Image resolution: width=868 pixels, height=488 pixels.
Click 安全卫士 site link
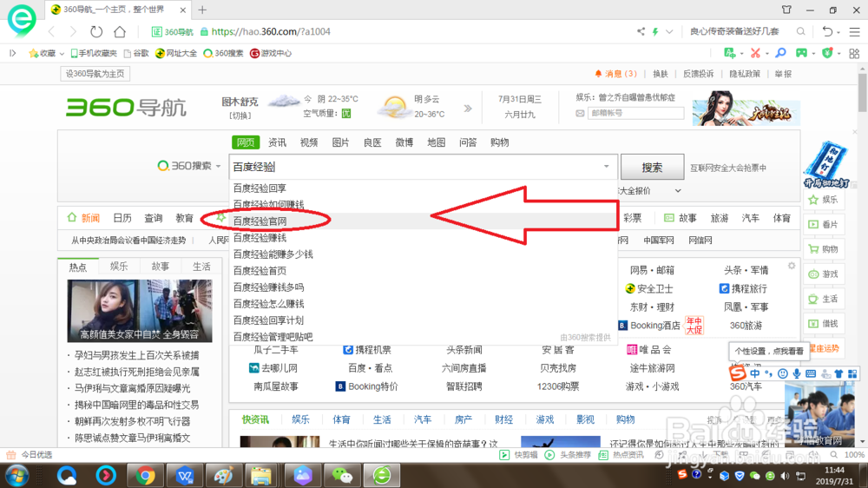(x=648, y=288)
